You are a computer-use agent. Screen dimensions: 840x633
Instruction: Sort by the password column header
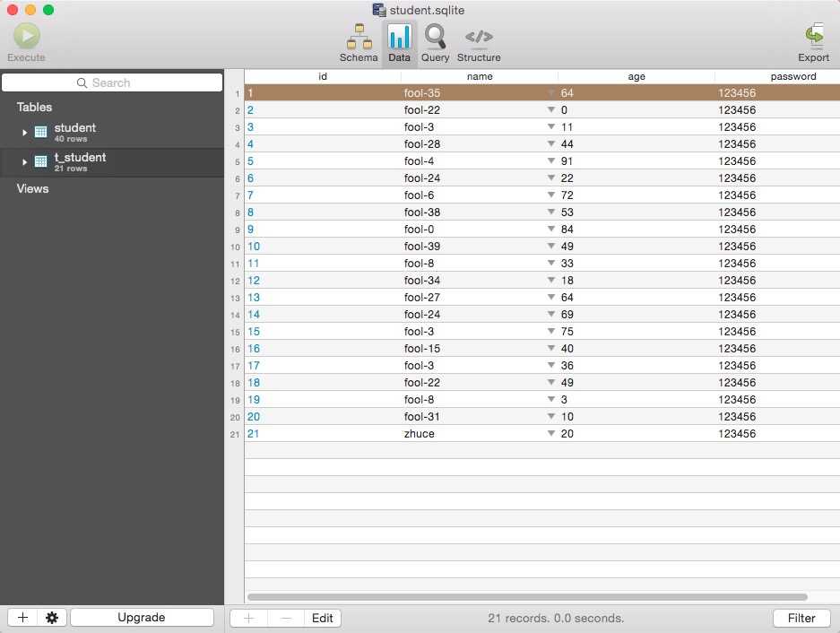coord(778,76)
